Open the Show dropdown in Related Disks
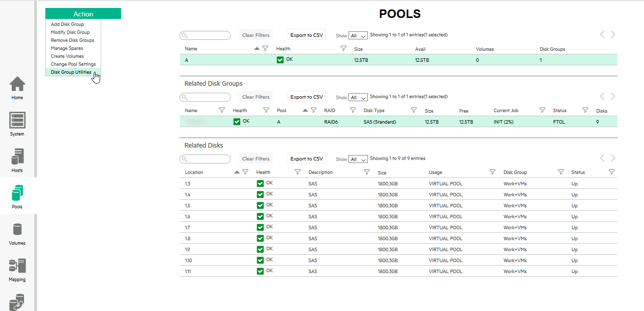 358,159
